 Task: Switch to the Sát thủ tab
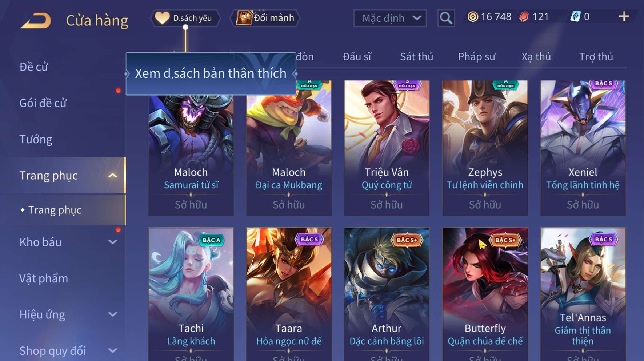coord(417,57)
